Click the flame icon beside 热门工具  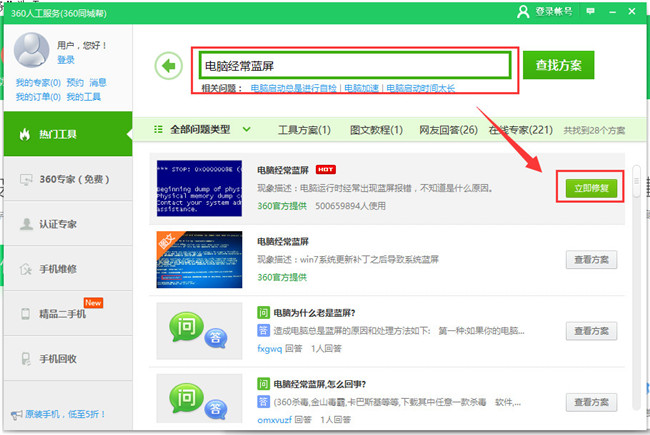click(25, 134)
